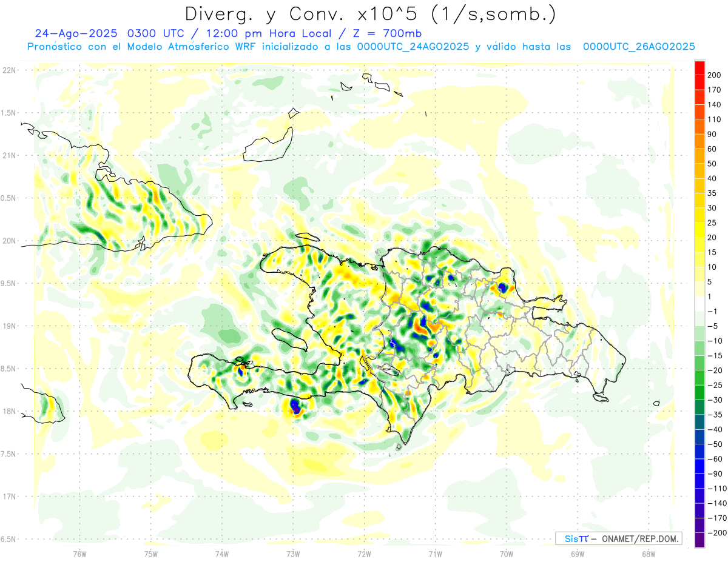Click the colorbar value -110
The width and height of the screenshot is (728, 562).
(x=716, y=489)
